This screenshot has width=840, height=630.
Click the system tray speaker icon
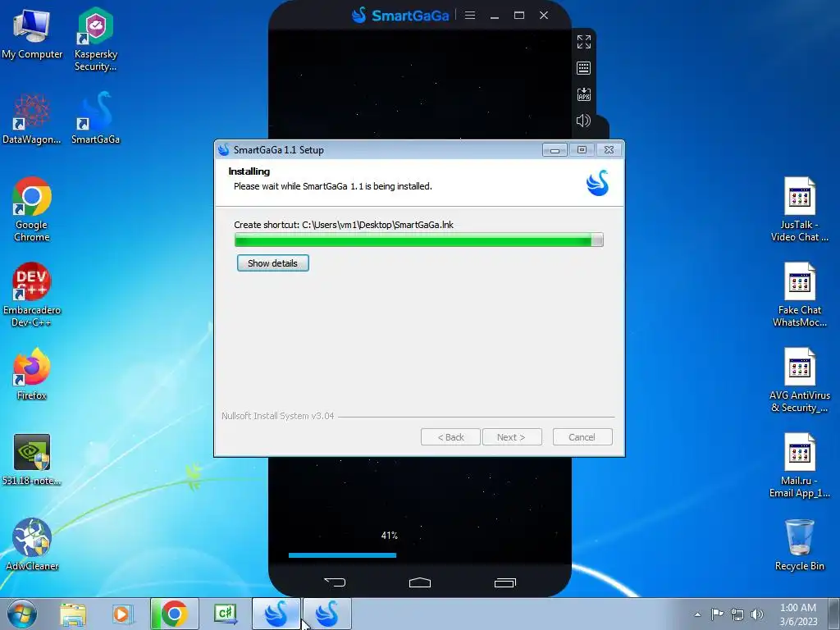click(x=757, y=614)
